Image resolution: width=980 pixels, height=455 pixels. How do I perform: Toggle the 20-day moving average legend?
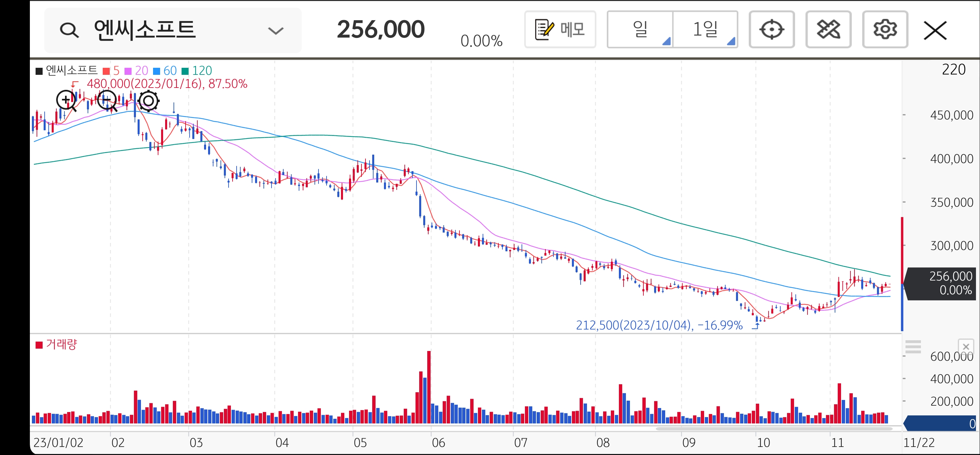click(137, 71)
